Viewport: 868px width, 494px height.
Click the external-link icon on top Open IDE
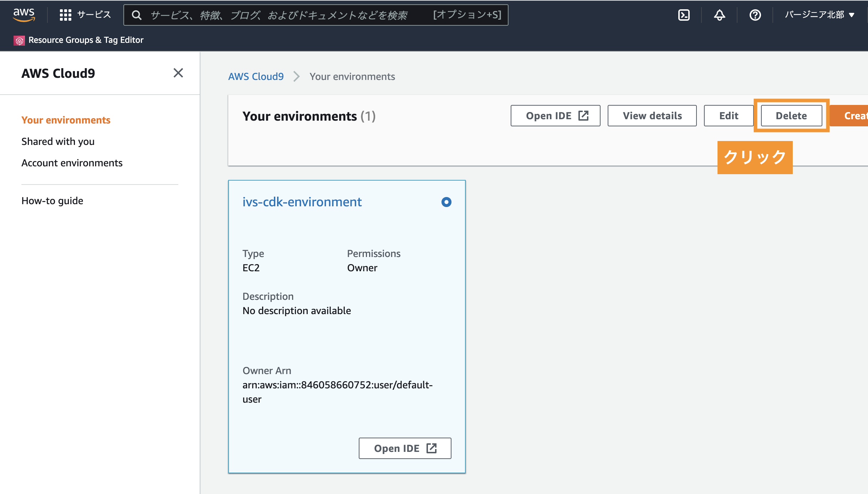[583, 115]
